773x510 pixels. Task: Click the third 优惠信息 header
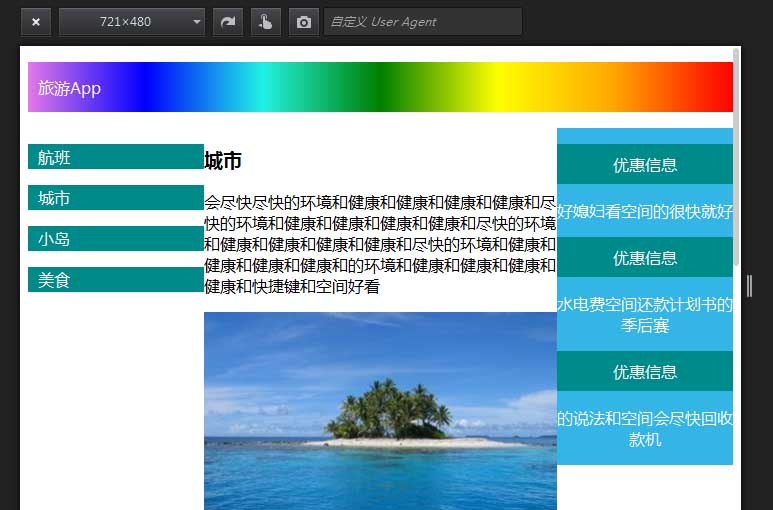tap(645, 371)
